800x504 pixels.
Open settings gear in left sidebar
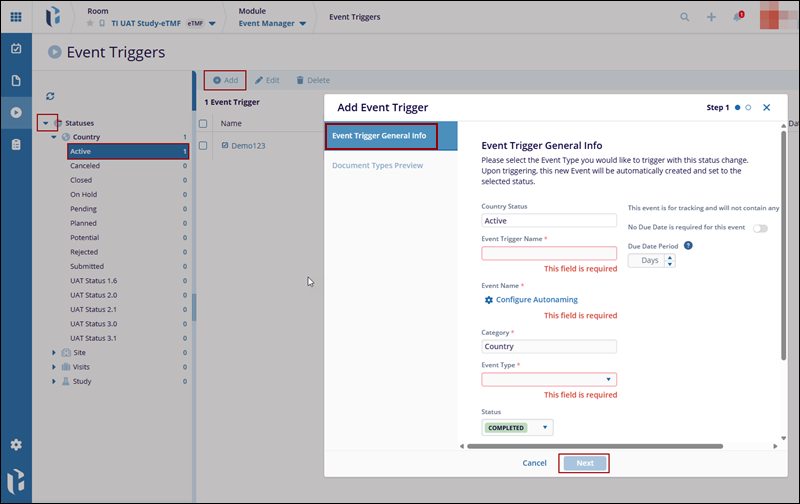click(16, 445)
